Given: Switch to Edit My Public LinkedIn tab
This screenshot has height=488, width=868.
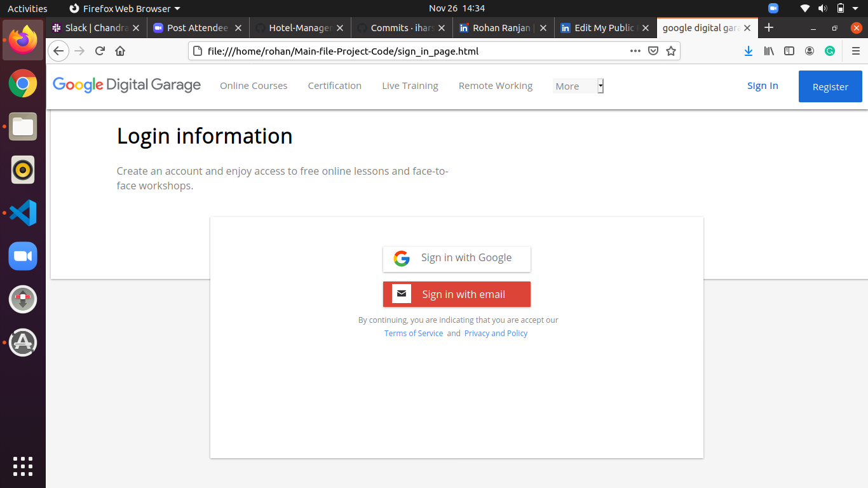Looking at the screenshot, I should (x=604, y=28).
